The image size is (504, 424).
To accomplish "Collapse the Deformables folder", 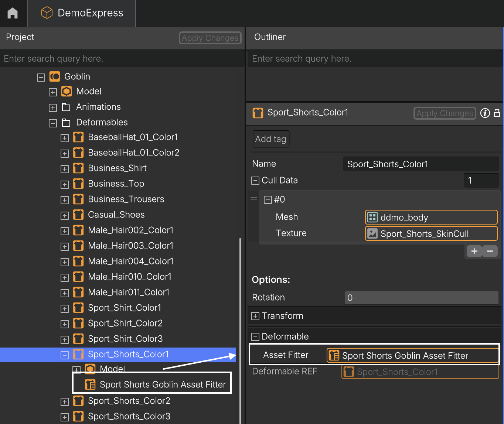I will tap(53, 123).
